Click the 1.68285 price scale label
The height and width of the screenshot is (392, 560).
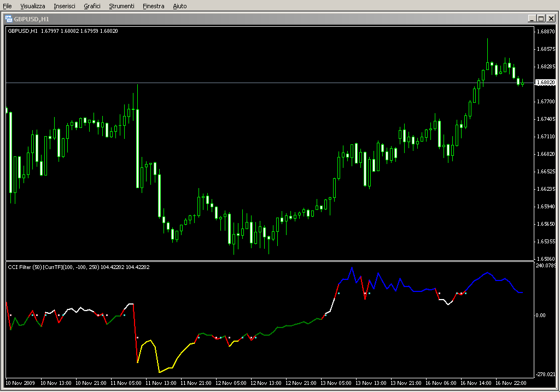(546, 66)
